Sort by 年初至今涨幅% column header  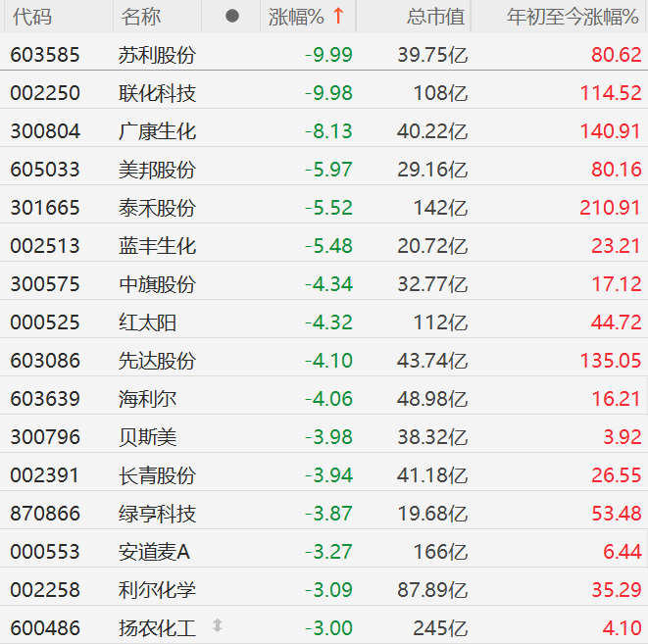pyautogui.click(x=573, y=17)
